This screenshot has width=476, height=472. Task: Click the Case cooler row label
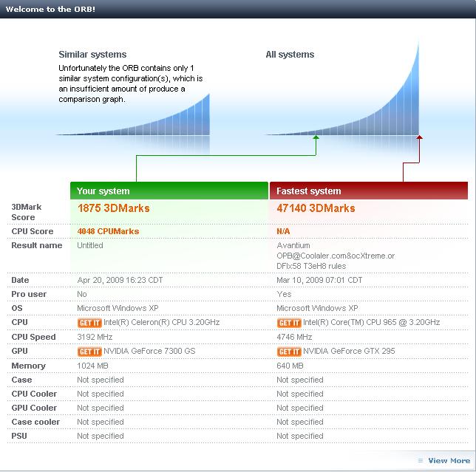tap(35, 422)
